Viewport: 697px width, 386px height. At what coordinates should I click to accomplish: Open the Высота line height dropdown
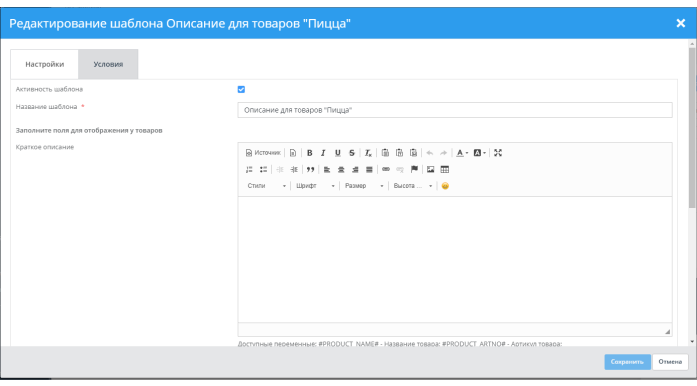point(413,186)
